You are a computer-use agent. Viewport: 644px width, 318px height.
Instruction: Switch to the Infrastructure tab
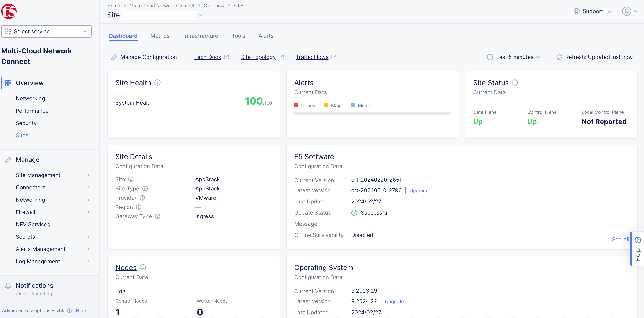tap(200, 36)
